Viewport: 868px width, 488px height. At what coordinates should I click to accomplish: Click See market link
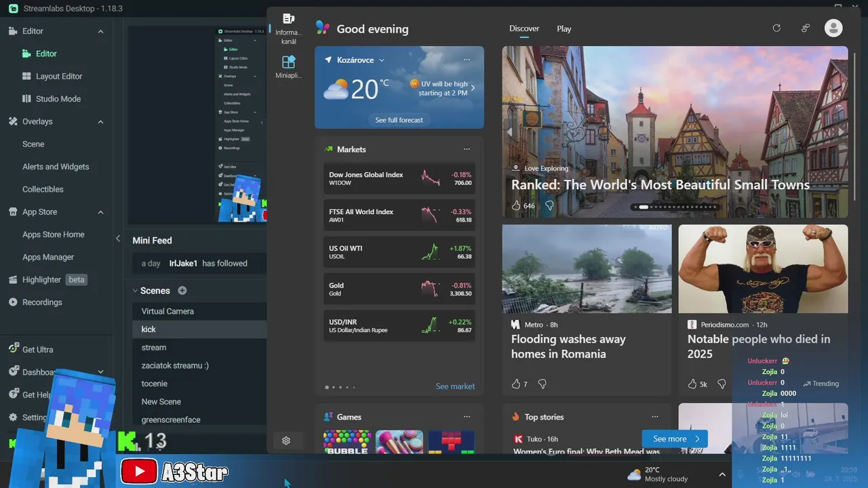tap(455, 386)
